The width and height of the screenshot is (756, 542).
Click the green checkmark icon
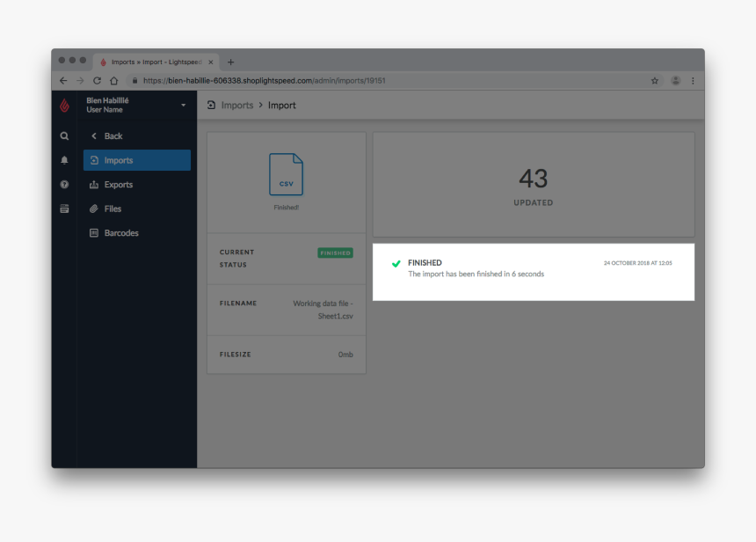pyautogui.click(x=396, y=263)
